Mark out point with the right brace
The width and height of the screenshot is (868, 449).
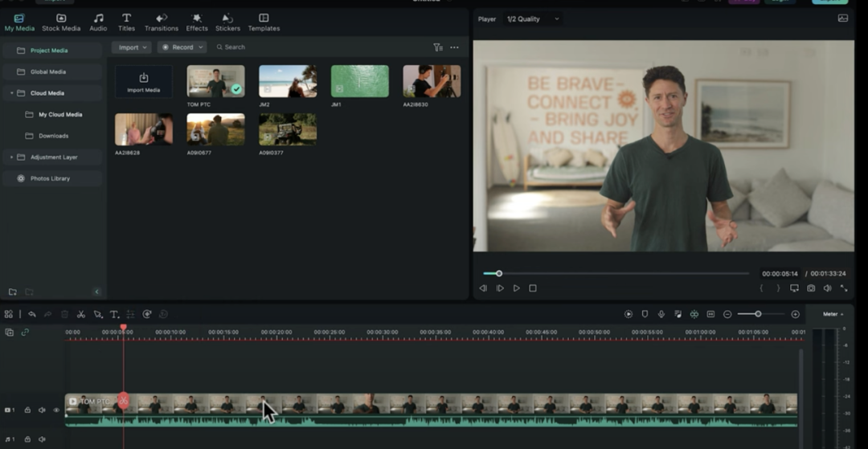tap(778, 288)
